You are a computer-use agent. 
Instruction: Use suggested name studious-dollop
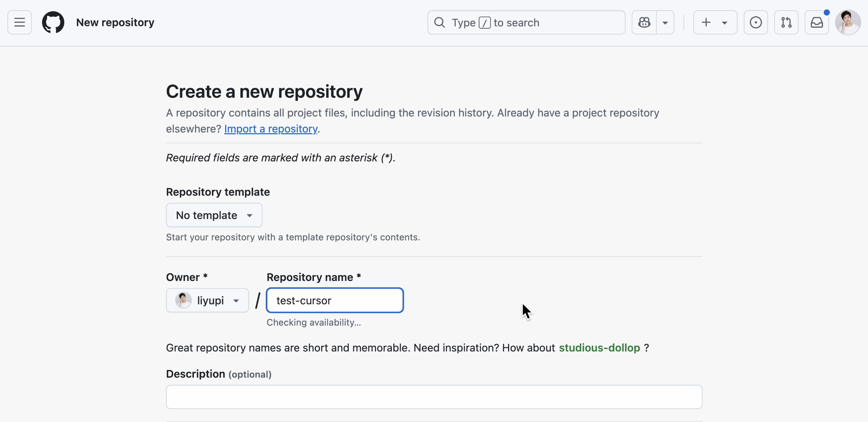[599, 348]
